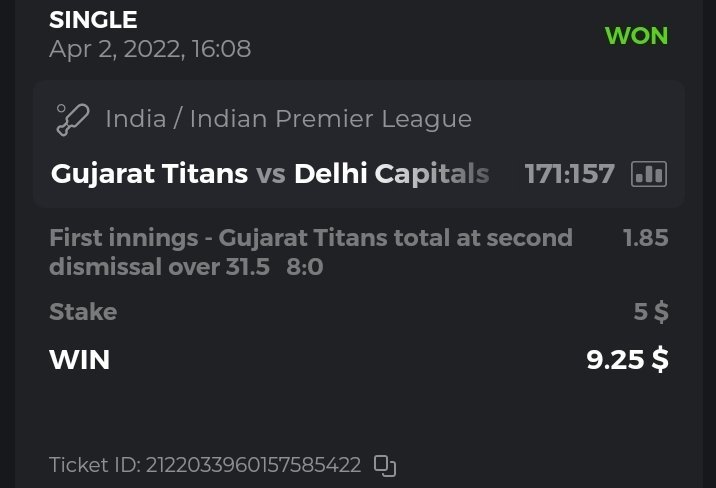This screenshot has height=488, width=716.
Task: Select the 9.25 $ win amount
Action: 627,359
